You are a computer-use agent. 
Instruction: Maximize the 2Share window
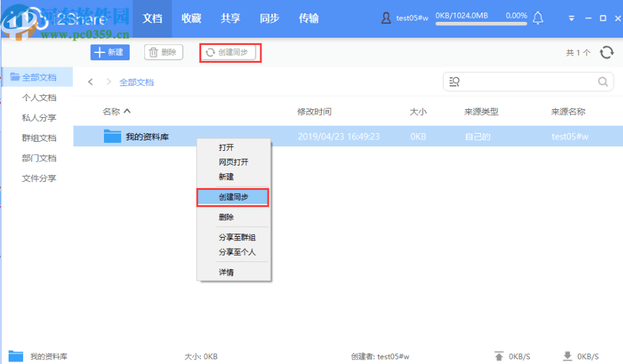click(x=603, y=19)
